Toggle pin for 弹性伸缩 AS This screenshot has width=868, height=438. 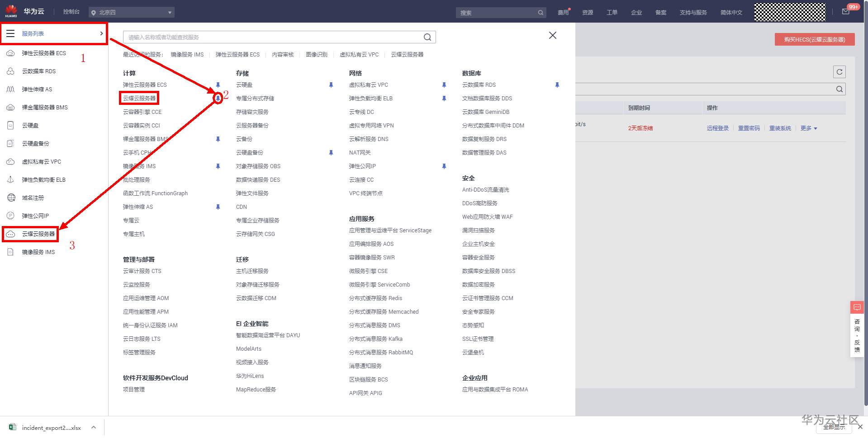tap(218, 207)
